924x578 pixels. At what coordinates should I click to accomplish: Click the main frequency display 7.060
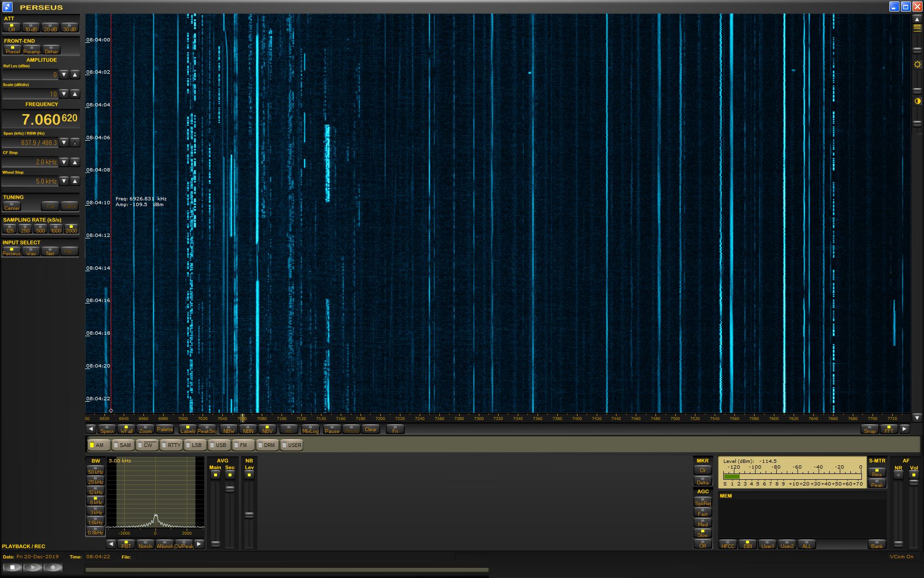[x=41, y=119]
